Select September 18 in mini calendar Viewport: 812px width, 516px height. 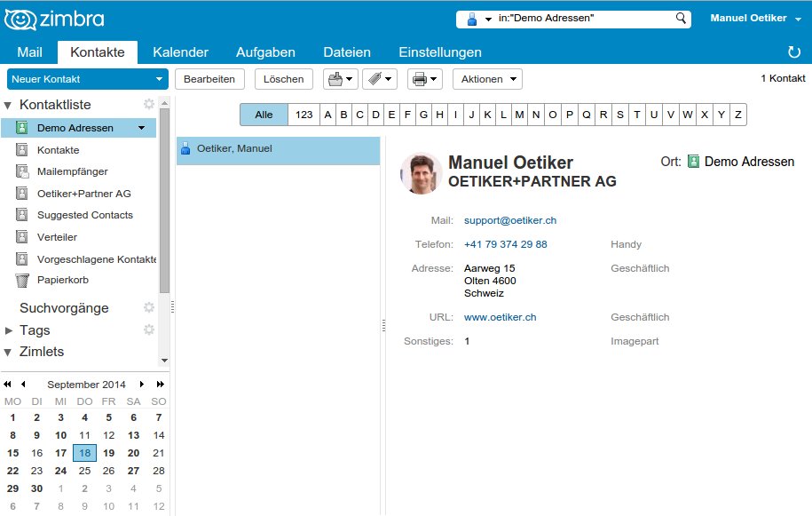(84, 453)
